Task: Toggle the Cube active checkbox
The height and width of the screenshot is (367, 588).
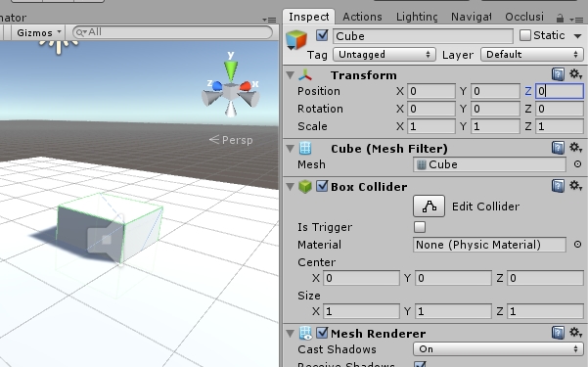Action: (322, 35)
